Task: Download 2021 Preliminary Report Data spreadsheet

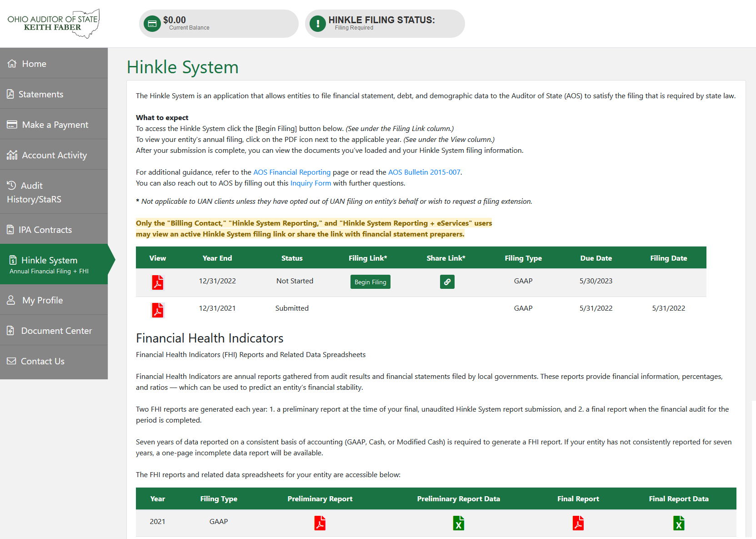Action: click(x=458, y=523)
